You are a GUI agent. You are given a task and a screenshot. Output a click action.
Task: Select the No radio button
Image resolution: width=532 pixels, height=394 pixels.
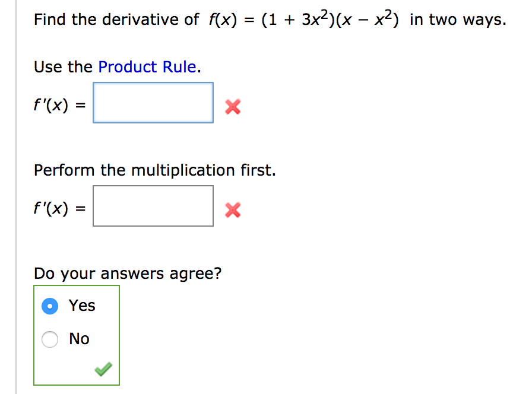50,339
